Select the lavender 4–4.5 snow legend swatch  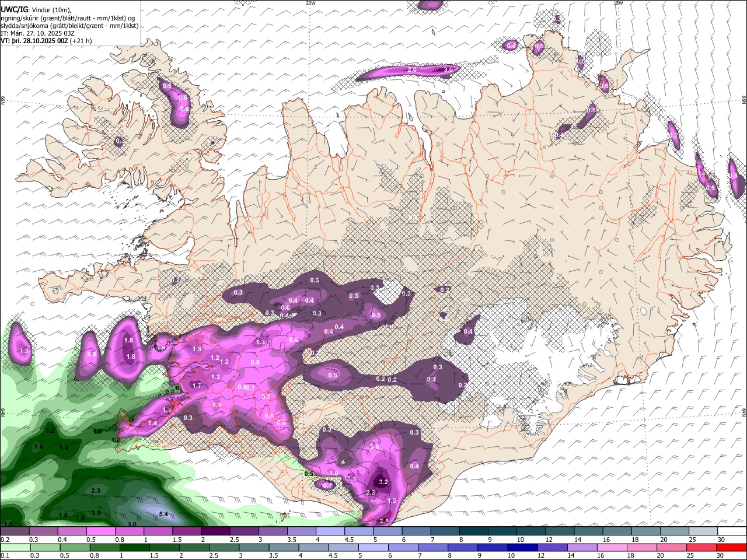pos(330,531)
